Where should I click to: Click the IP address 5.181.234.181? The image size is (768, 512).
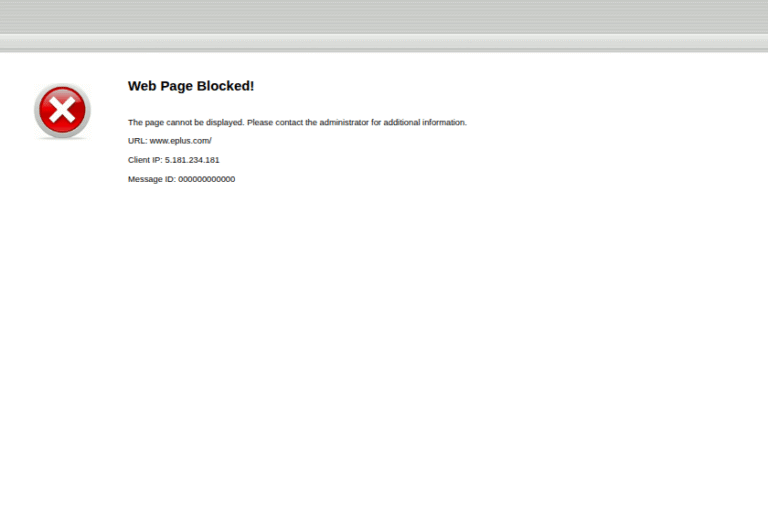pos(192,160)
